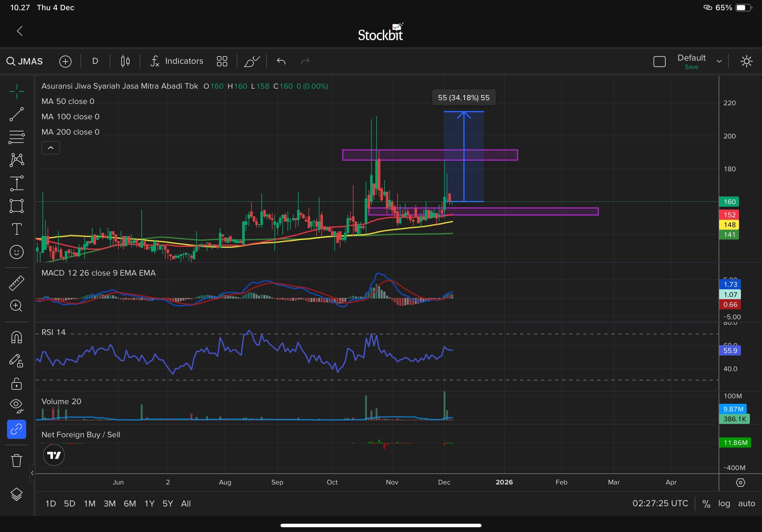Select the 6M range tab

pos(130,504)
